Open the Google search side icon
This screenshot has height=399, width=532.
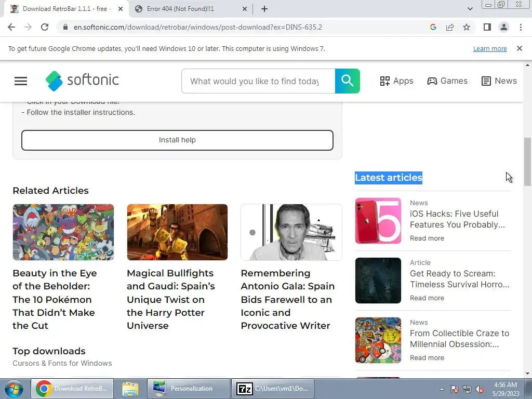[433, 27]
